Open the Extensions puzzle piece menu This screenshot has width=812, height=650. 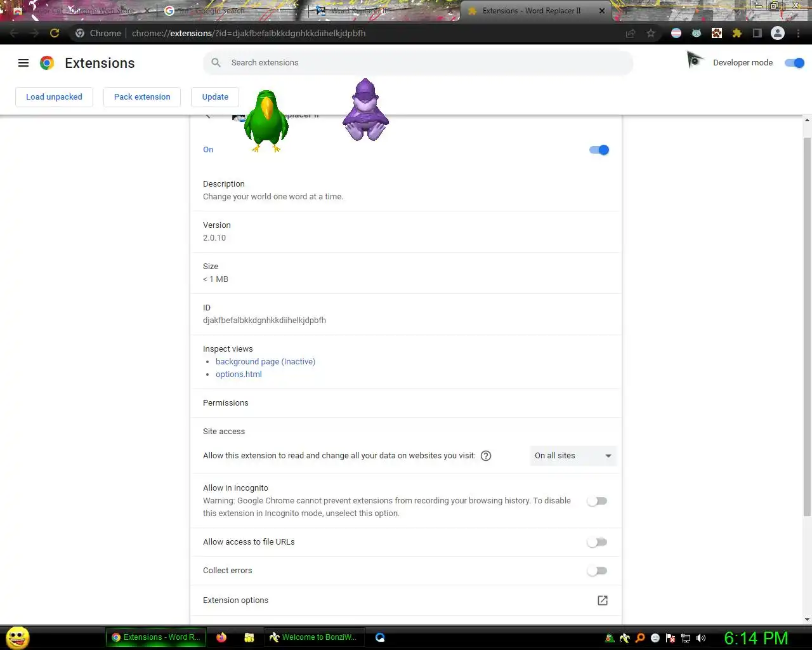click(x=737, y=33)
